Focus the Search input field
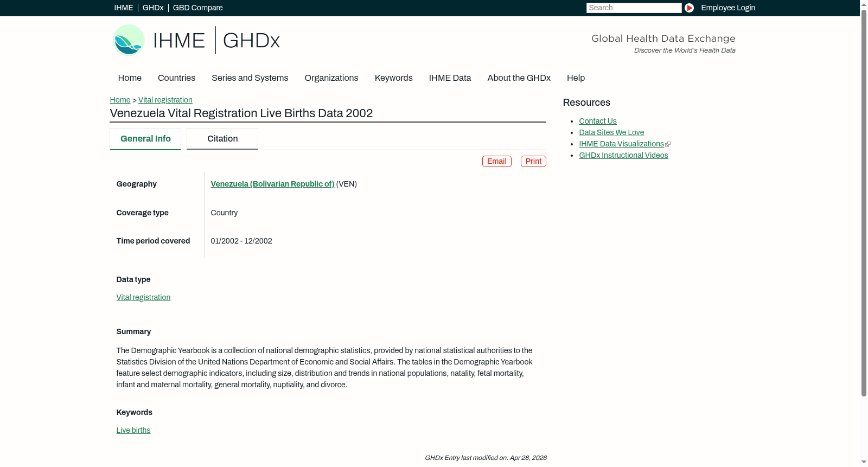 click(x=634, y=8)
